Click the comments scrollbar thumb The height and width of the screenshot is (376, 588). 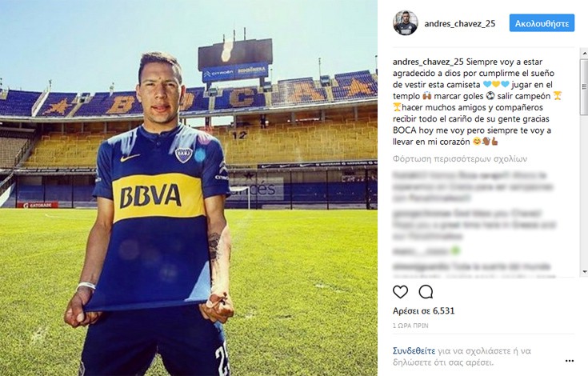[x=584, y=87]
